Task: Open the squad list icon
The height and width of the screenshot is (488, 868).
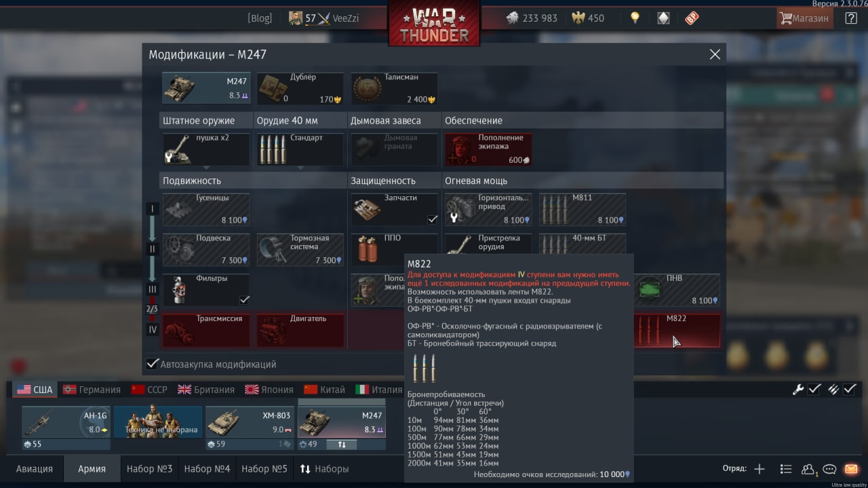Action: (x=786, y=469)
